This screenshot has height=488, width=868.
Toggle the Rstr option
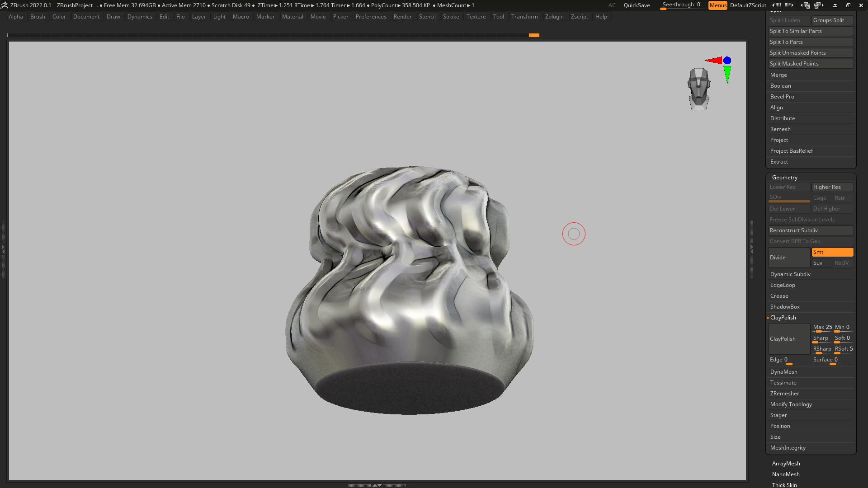(x=843, y=198)
